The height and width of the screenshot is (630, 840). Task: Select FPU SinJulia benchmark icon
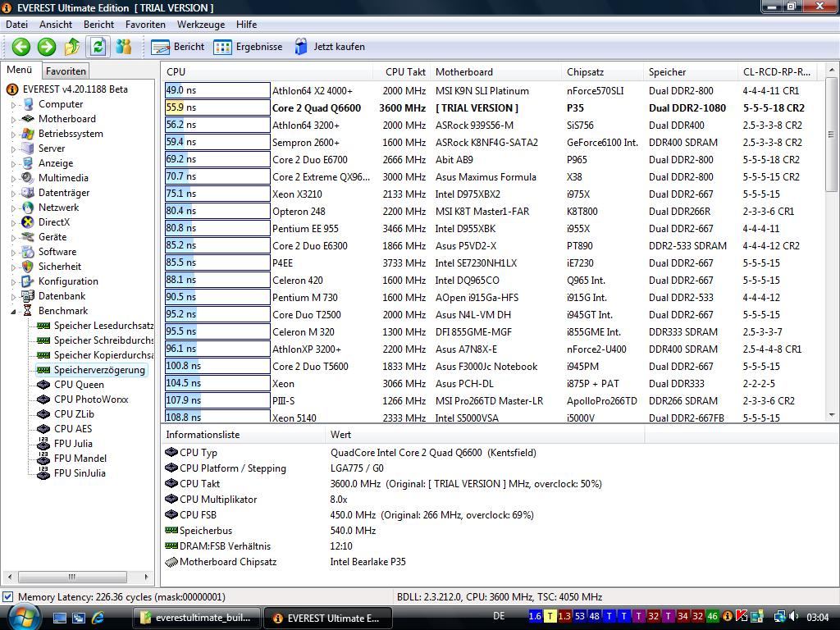(43, 473)
